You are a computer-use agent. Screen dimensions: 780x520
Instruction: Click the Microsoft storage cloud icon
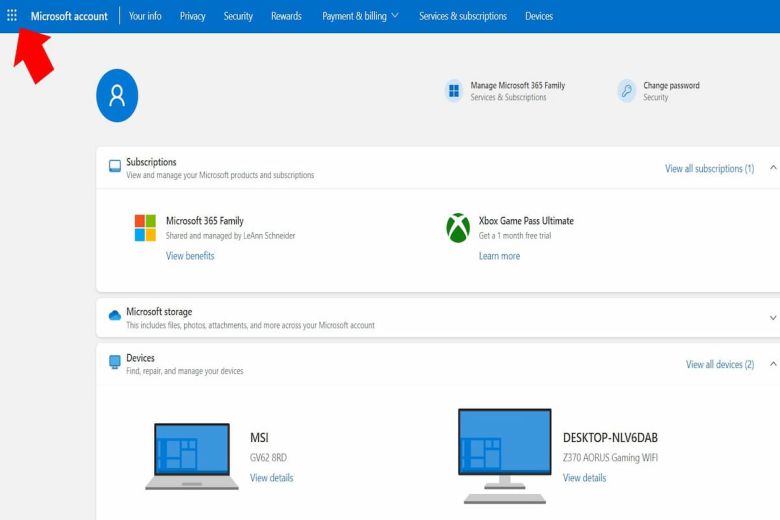click(114, 316)
